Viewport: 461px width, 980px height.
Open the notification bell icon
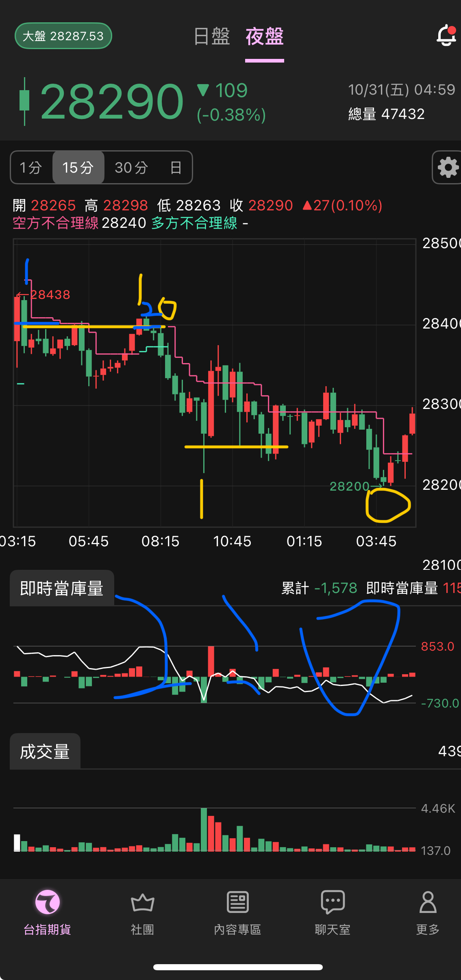point(446,36)
